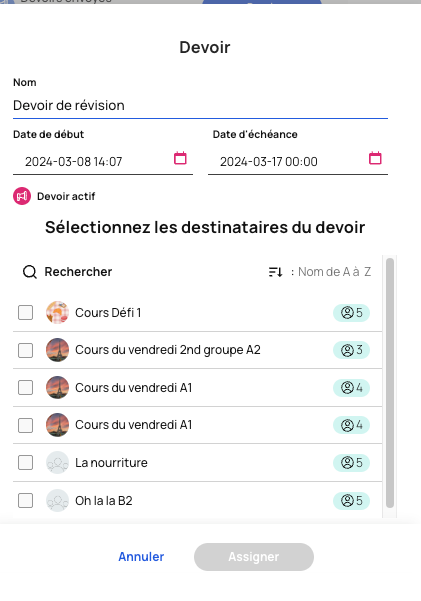
Task: Click Cours Défi 1 member count badge
Action: point(351,313)
